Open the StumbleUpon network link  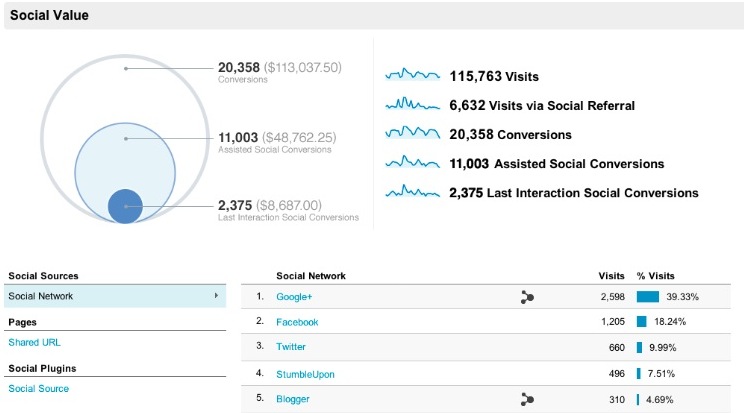[x=305, y=374]
